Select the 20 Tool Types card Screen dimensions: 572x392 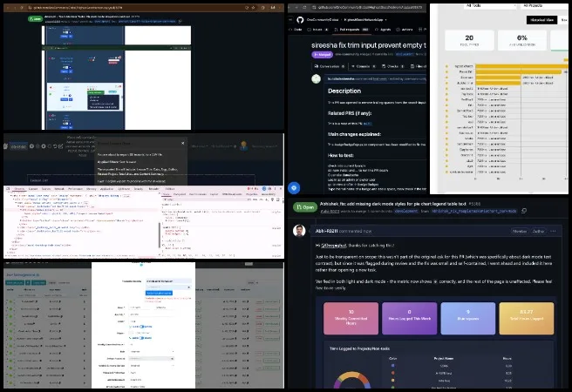(469, 40)
